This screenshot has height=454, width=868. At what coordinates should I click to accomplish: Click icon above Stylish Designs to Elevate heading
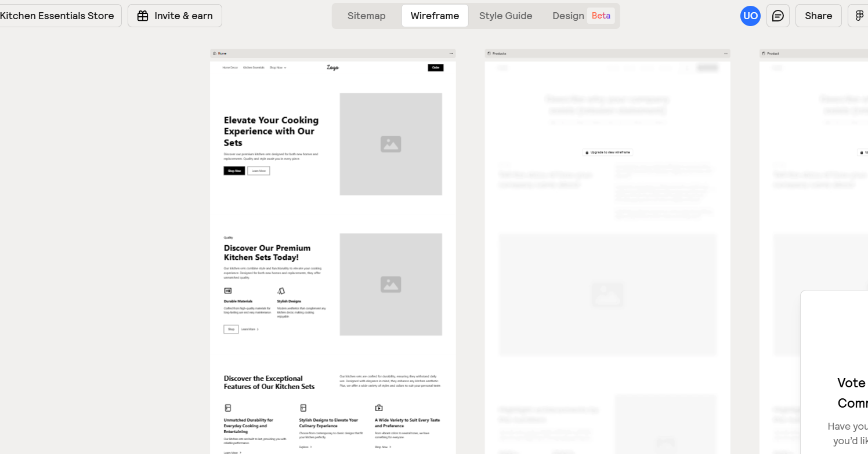click(x=303, y=408)
